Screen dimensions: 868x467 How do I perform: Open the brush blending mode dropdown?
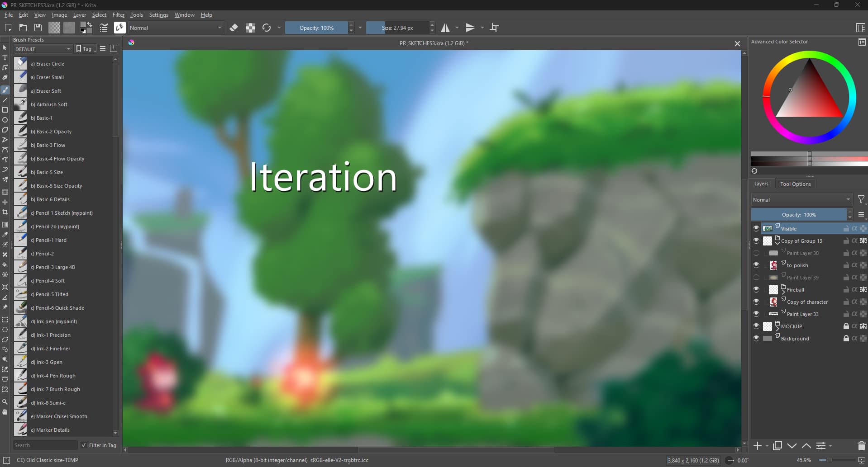(x=175, y=28)
